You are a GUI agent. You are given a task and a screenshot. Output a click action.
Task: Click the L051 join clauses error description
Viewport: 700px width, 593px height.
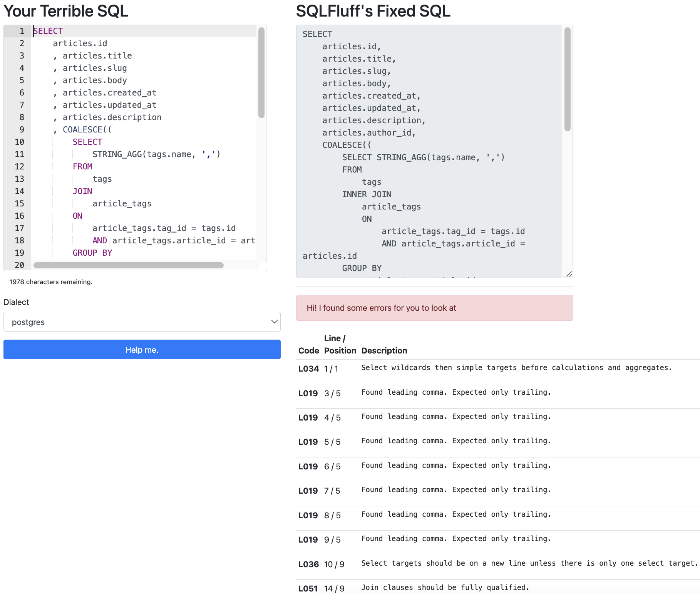click(x=444, y=587)
